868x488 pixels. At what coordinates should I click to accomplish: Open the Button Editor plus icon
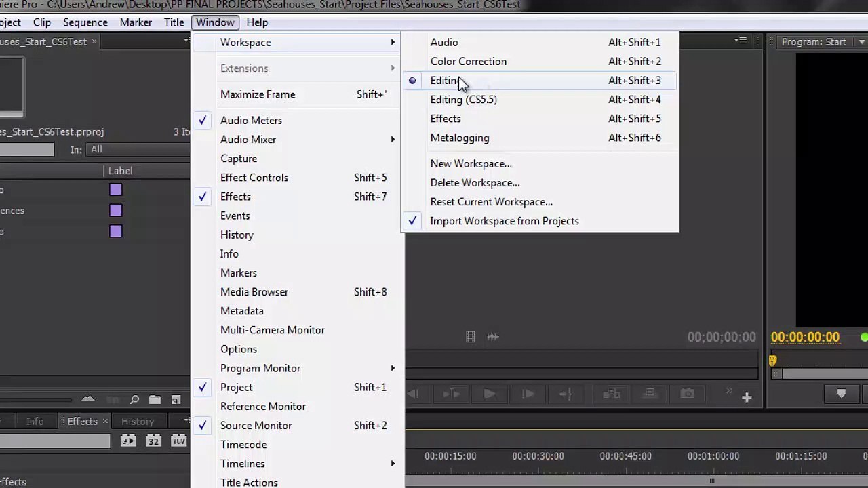(747, 398)
